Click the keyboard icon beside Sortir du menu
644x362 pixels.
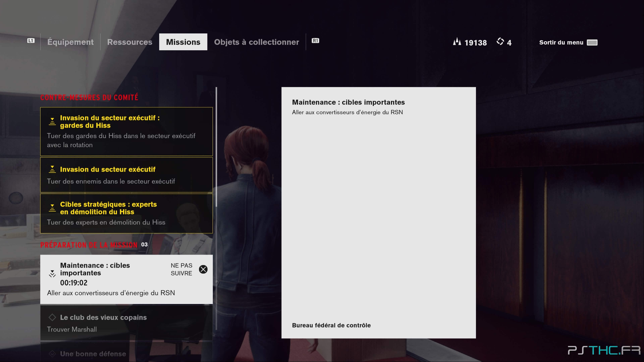click(x=592, y=42)
